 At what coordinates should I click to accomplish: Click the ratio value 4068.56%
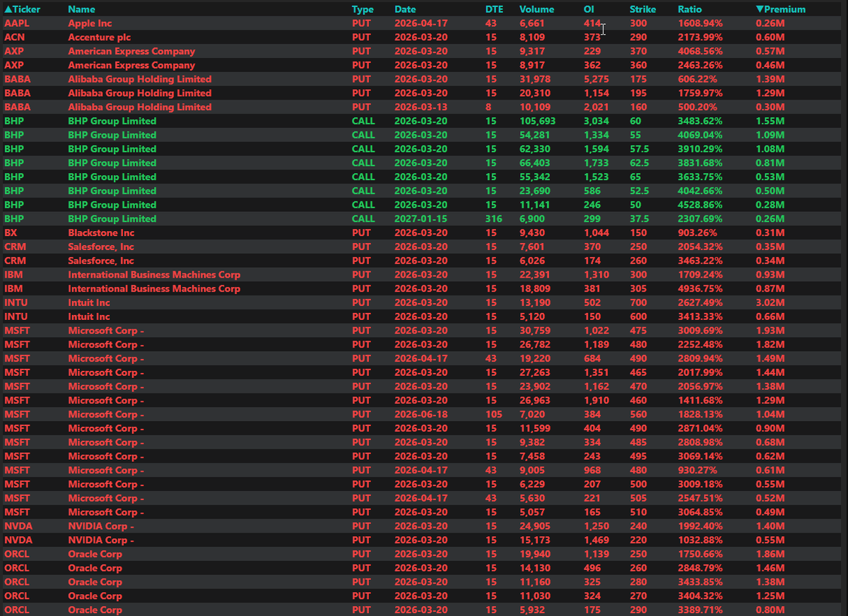click(x=700, y=52)
